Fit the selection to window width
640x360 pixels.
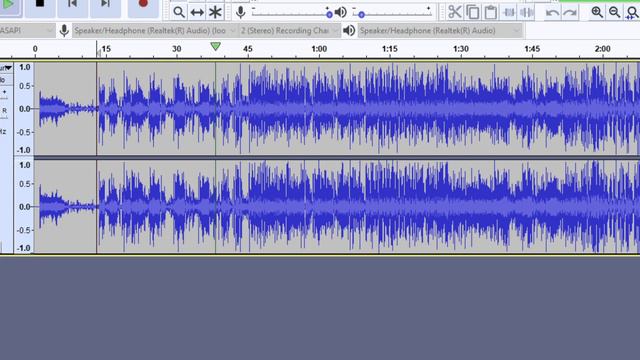tap(632, 12)
